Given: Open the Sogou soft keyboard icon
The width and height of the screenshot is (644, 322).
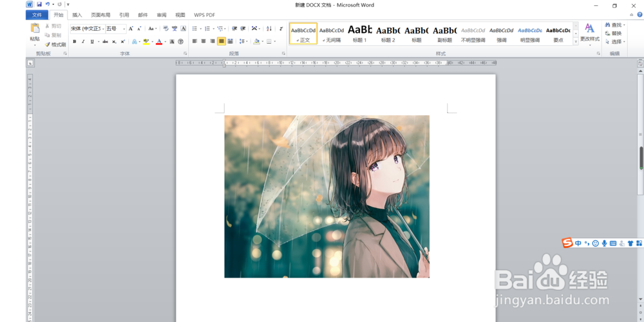Looking at the screenshot, I should click(x=613, y=243).
